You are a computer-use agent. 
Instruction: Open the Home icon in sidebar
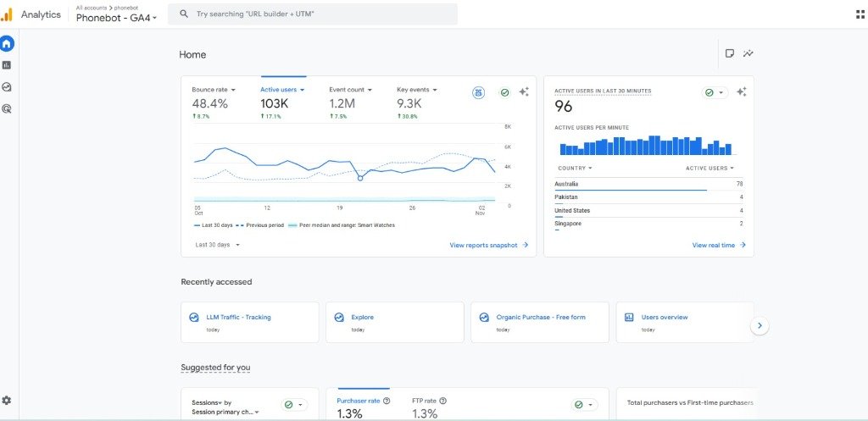[x=7, y=44]
